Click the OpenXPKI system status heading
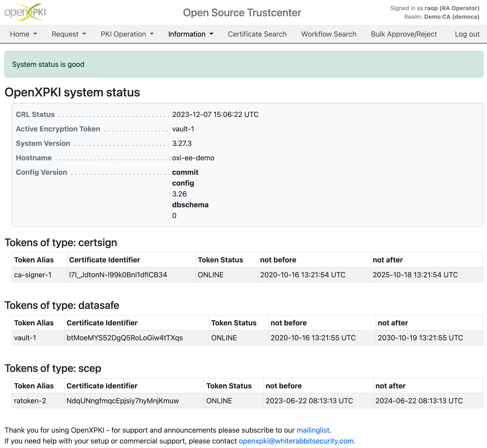 click(x=72, y=92)
